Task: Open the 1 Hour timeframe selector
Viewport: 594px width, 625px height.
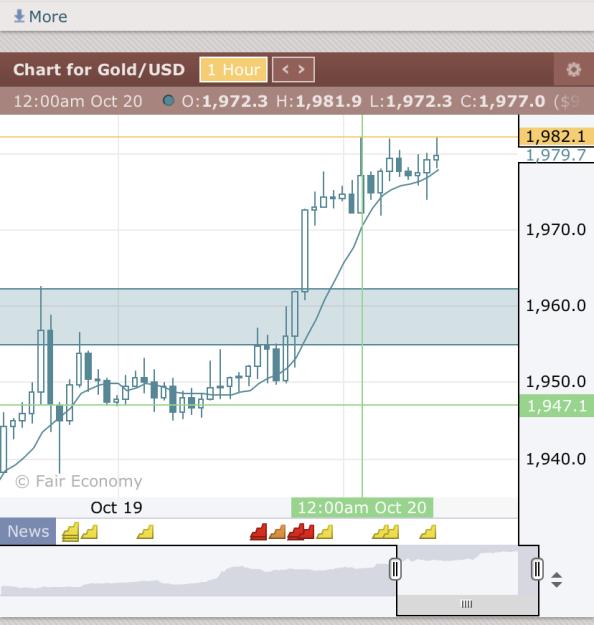Action: click(x=233, y=70)
